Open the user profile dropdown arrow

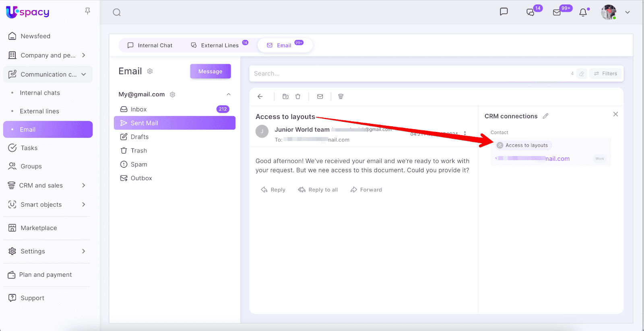tap(627, 12)
